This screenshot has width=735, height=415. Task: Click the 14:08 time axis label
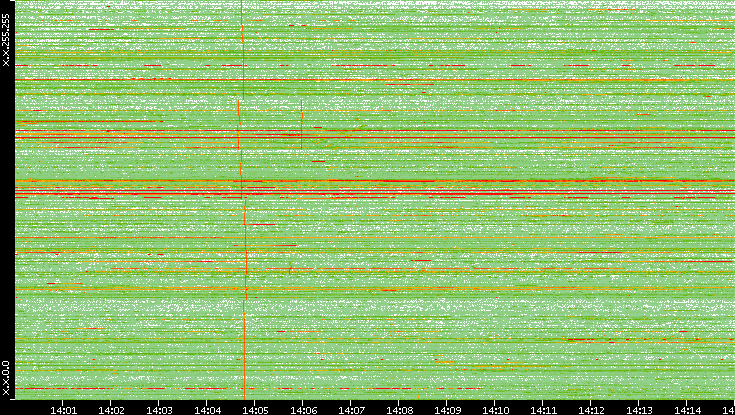point(399,410)
